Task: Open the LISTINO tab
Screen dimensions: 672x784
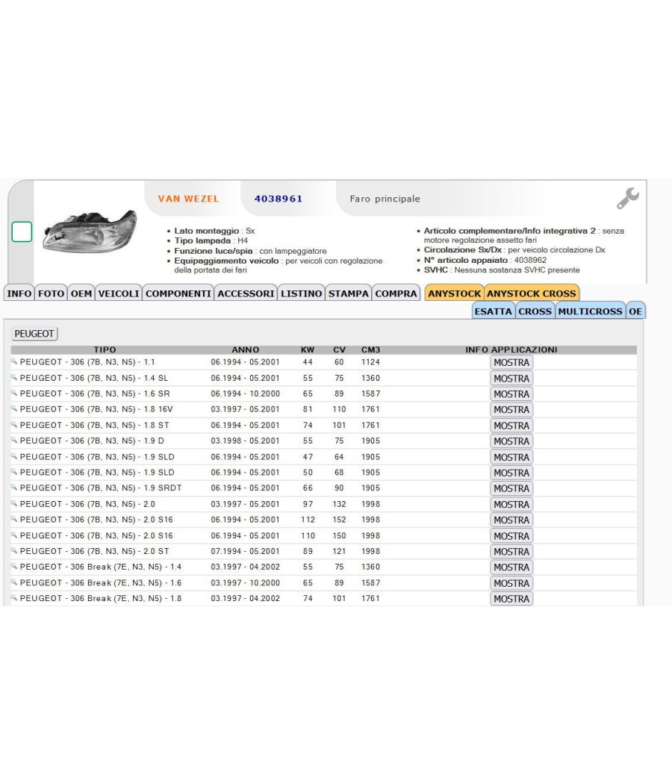Action: pos(301,293)
